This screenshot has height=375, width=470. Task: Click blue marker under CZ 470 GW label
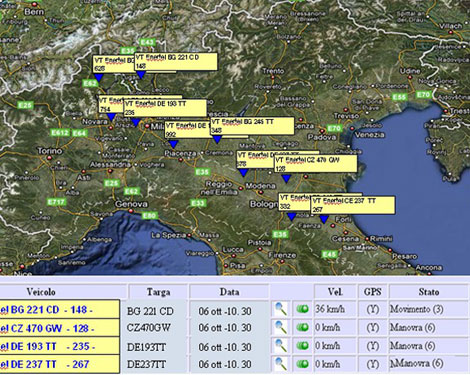pos(286,178)
